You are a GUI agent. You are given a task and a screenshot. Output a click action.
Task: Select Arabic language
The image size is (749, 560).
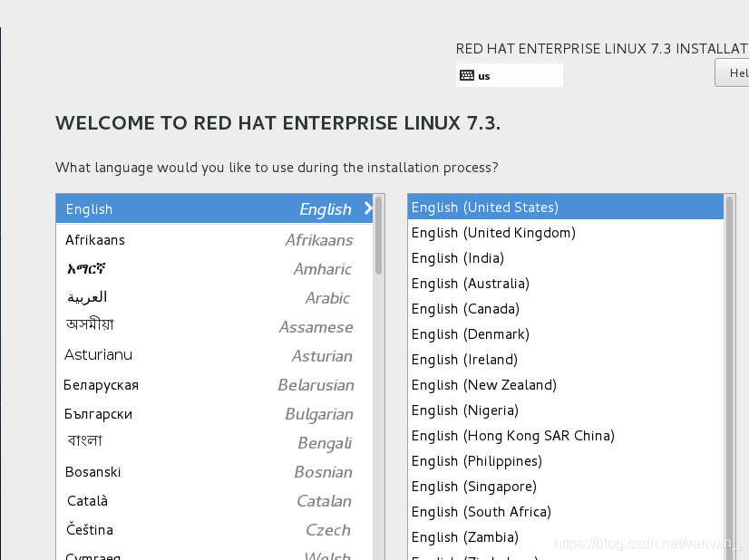tap(215, 298)
